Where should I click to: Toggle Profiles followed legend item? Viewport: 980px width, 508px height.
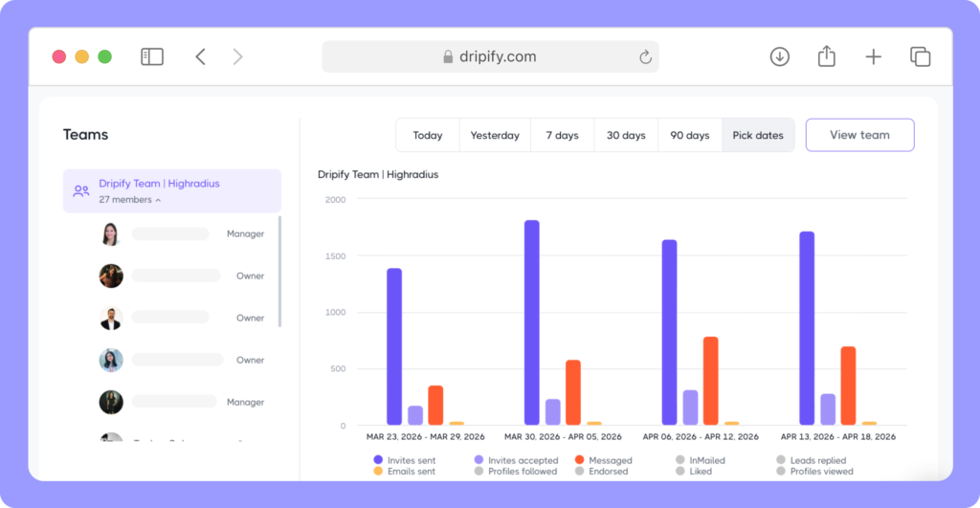(516, 471)
